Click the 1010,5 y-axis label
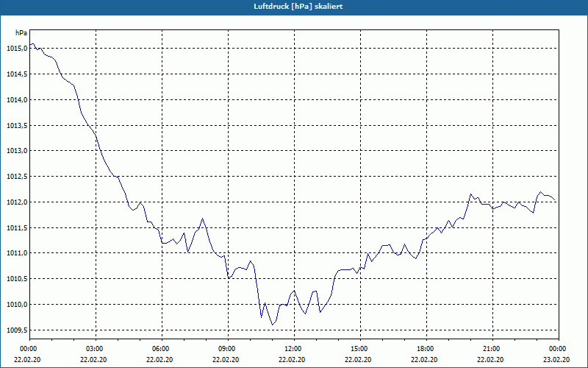This screenshot has width=588, height=368. coord(17,279)
